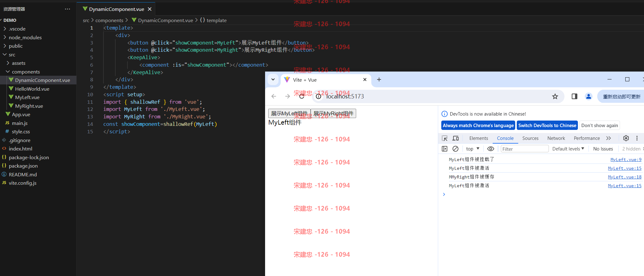
Task: Switch to the Network tab
Action: (x=556, y=138)
